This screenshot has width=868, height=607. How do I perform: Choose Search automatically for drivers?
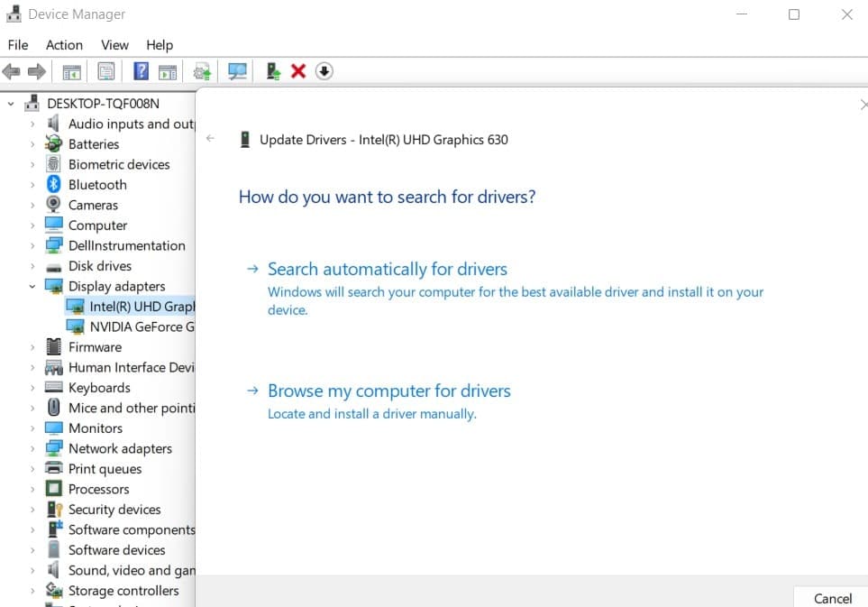(387, 269)
